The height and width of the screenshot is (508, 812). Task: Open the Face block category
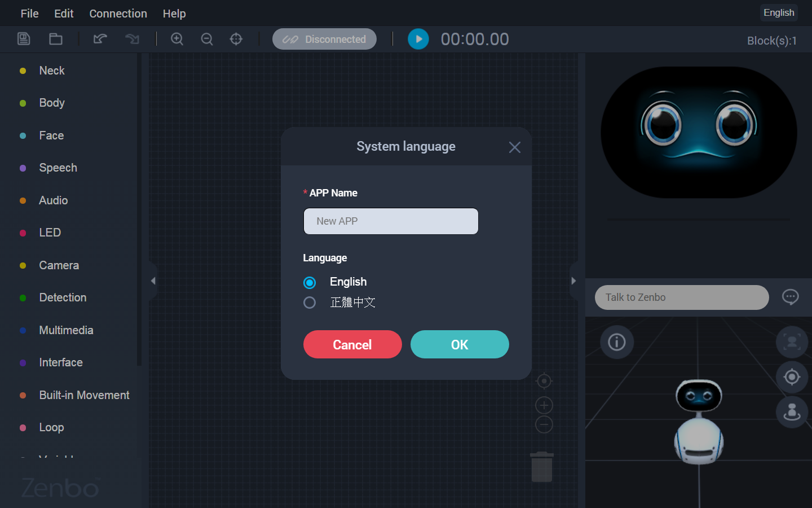(51, 135)
